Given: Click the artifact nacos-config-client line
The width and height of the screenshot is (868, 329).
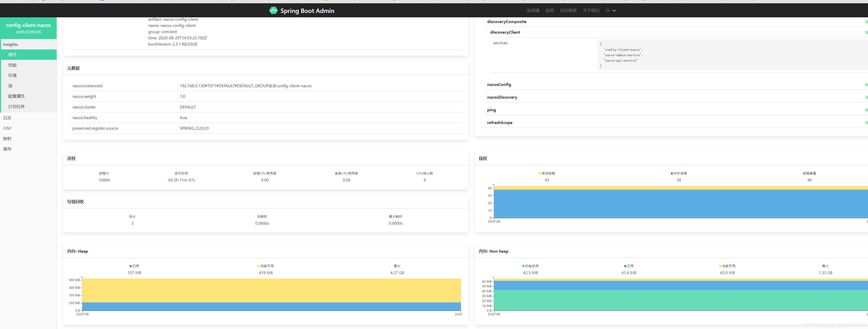Looking at the screenshot, I should click(x=173, y=20).
